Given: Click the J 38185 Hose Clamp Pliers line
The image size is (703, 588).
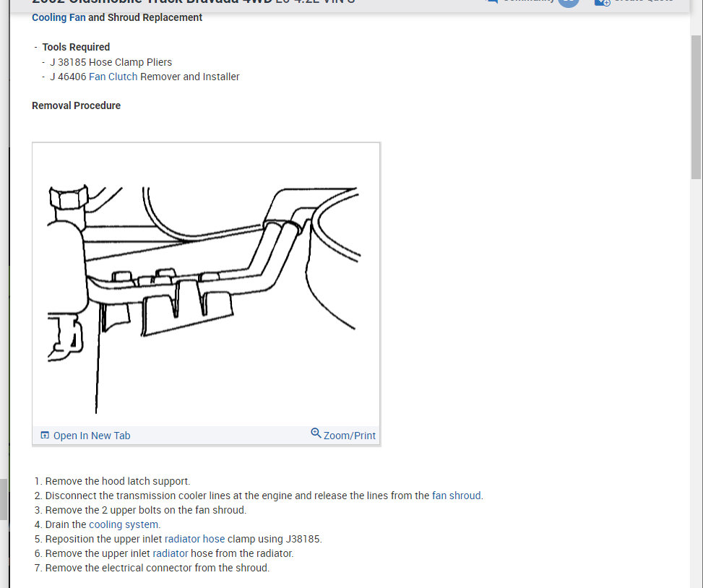Looking at the screenshot, I should tap(111, 62).
